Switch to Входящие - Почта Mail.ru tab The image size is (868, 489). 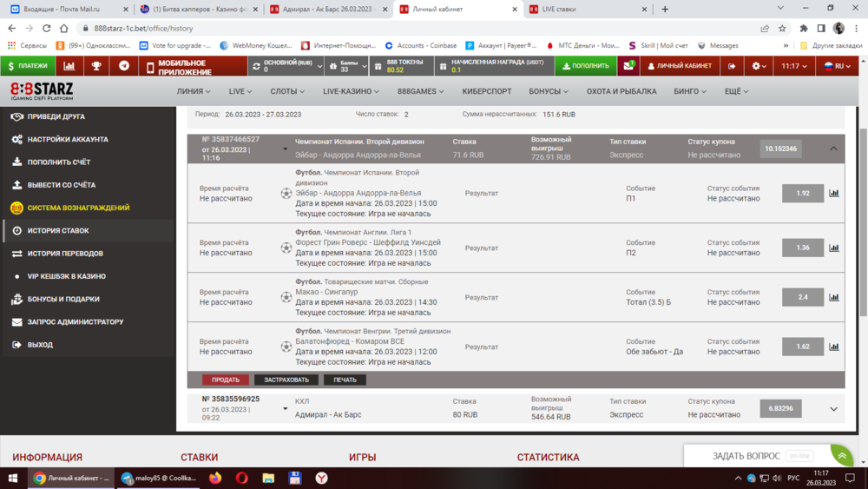coord(69,9)
